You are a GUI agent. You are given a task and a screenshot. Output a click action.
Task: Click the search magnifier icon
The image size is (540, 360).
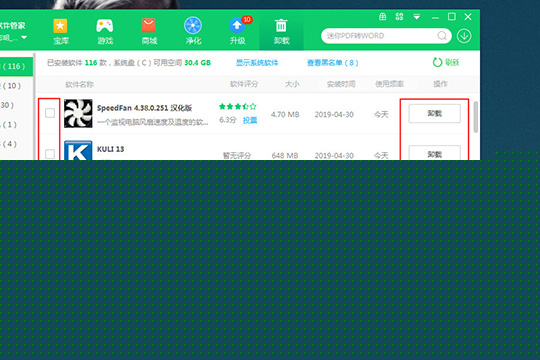coord(442,35)
